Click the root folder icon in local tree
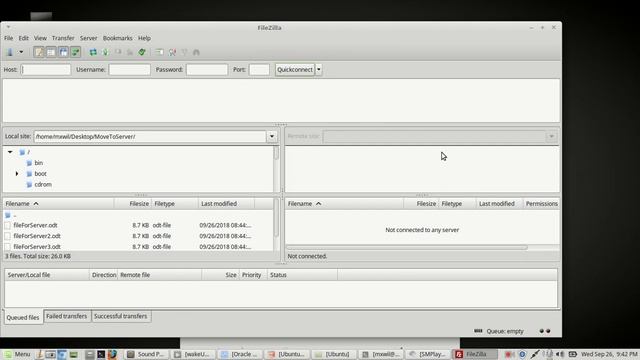 [22, 152]
